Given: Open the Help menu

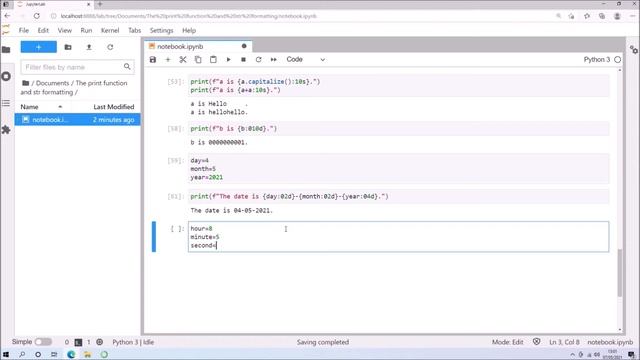Looking at the screenshot, I should pos(189,31).
